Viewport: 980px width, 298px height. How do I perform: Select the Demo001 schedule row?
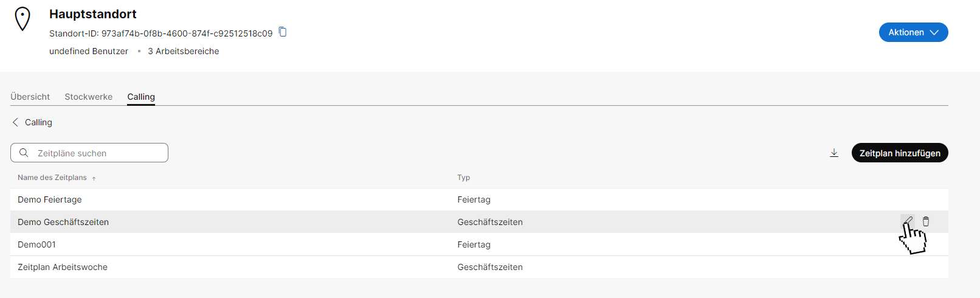(x=37, y=244)
